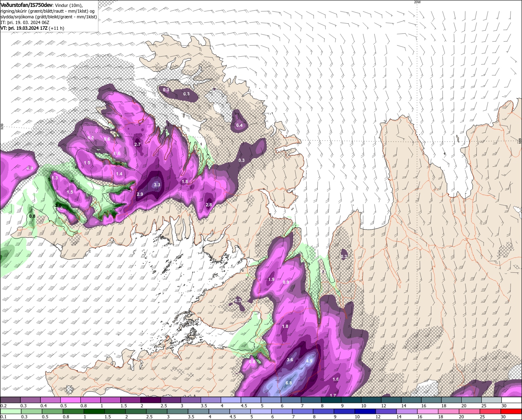The height and width of the screenshot is (420, 522).
Task: Click the 2.8 precipitation value on the map
Action: click(209, 205)
